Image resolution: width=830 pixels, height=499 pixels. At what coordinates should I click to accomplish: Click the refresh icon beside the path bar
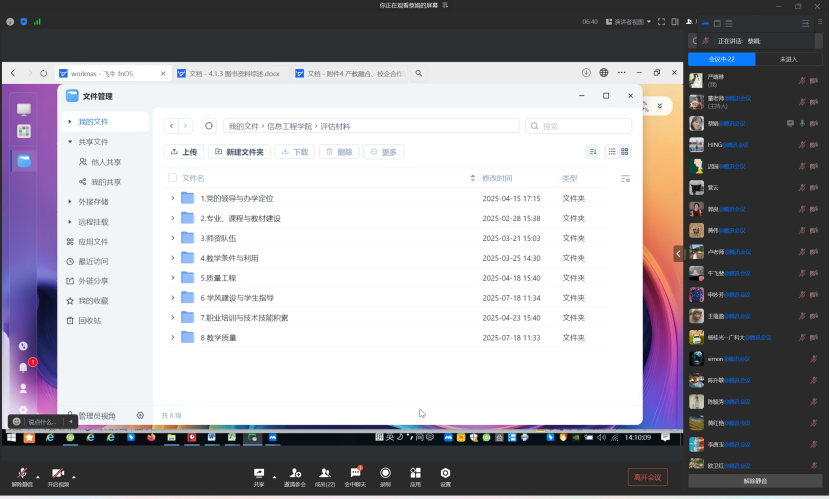[209, 126]
